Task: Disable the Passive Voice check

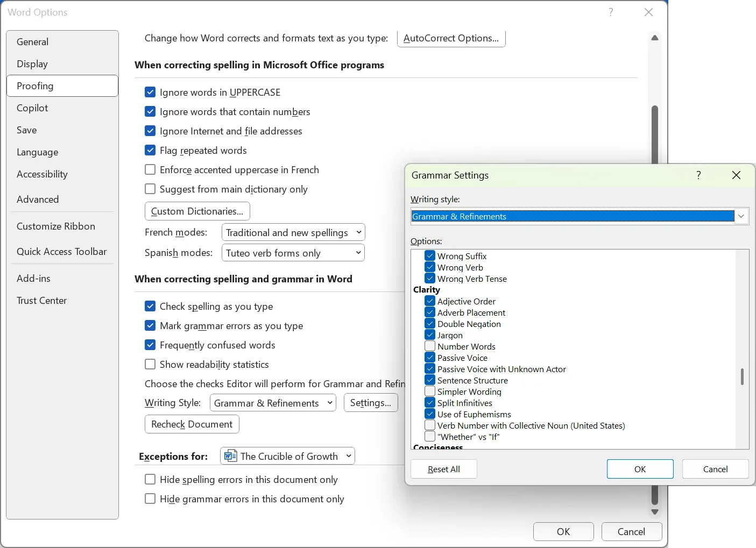Action: click(x=430, y=358)
